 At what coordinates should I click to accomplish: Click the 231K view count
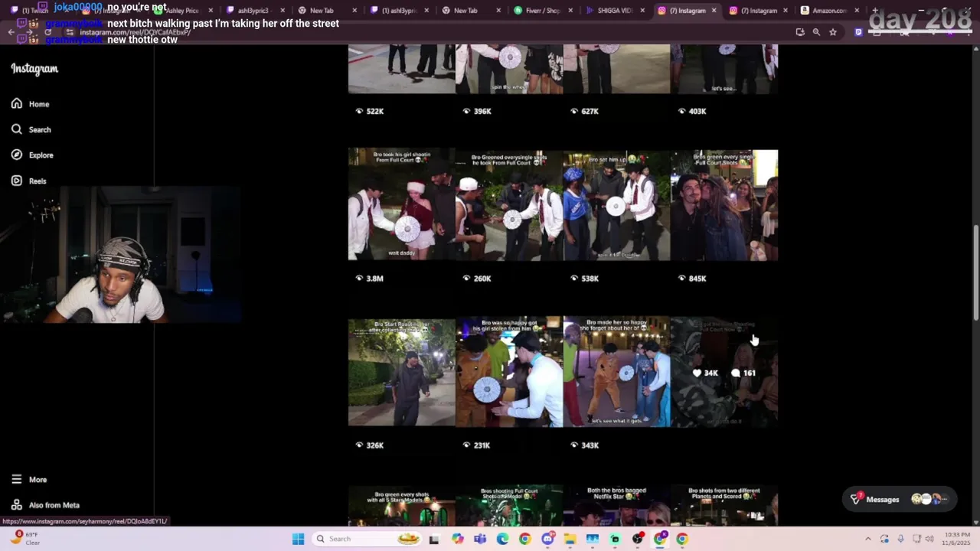click(x=477, y=445)
